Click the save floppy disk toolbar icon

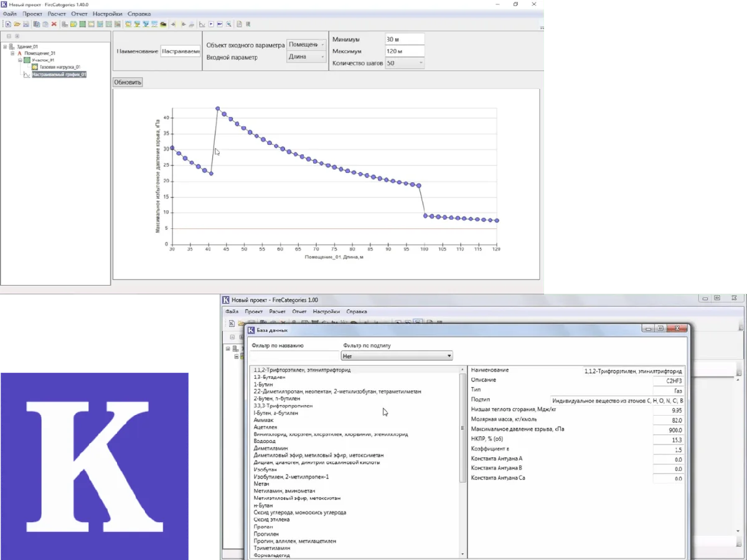pos(26,24)
